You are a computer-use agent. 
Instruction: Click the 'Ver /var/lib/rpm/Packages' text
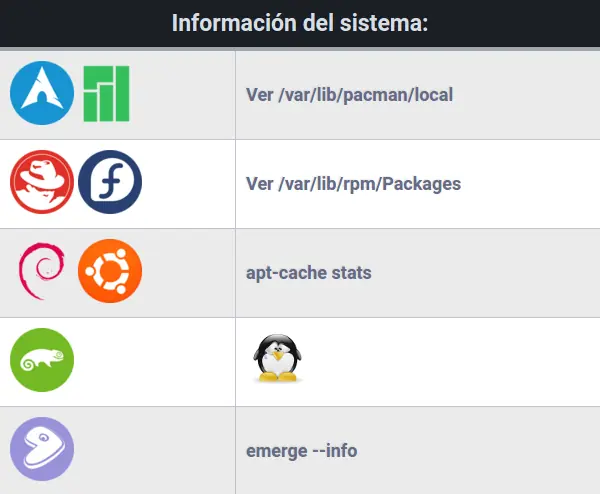353,184
